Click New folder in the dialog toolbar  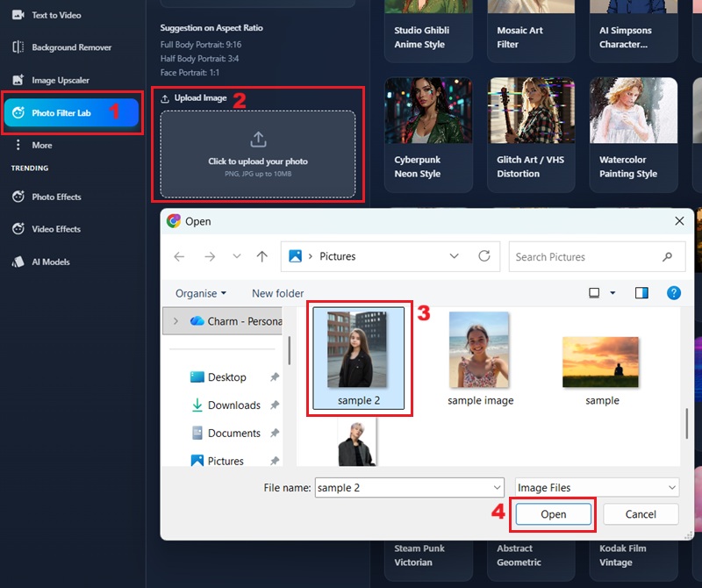[x=277, y=293]
